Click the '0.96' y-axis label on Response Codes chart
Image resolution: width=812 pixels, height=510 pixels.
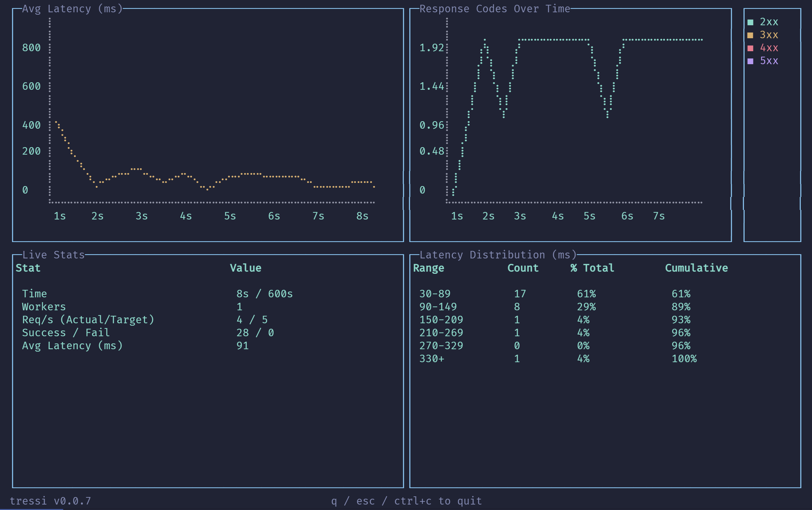432,125
